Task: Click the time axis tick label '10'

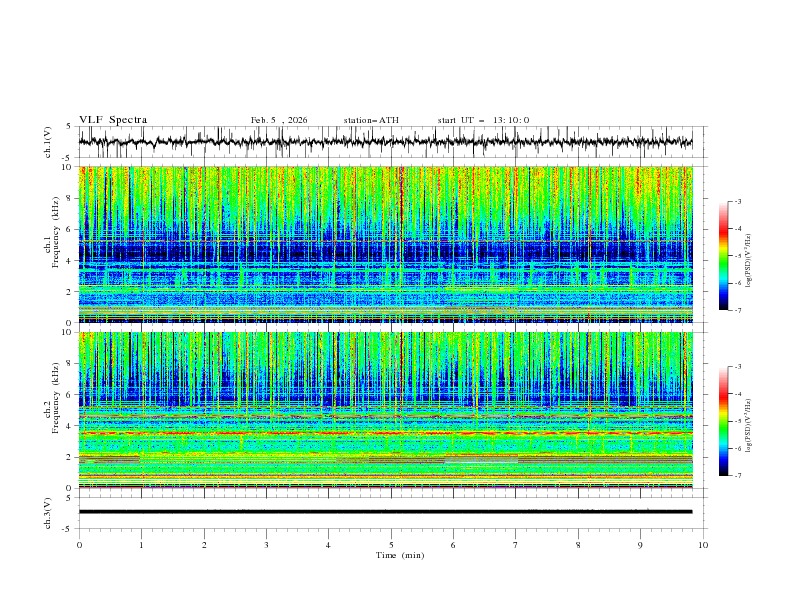Action: (x=703, y=545)
